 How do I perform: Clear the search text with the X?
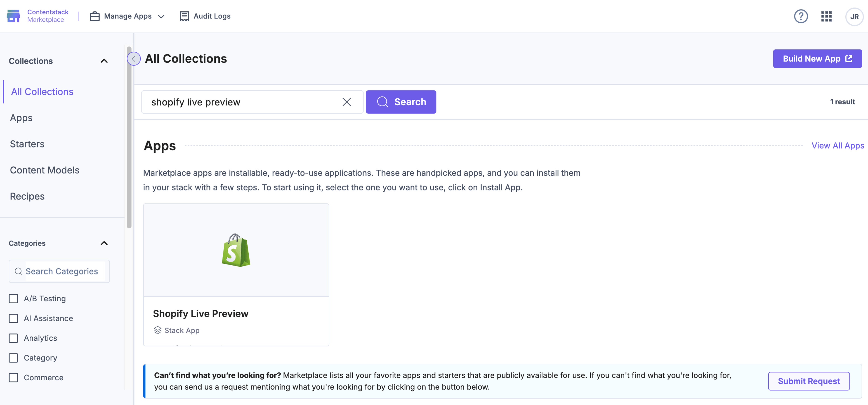coord(347,102)
